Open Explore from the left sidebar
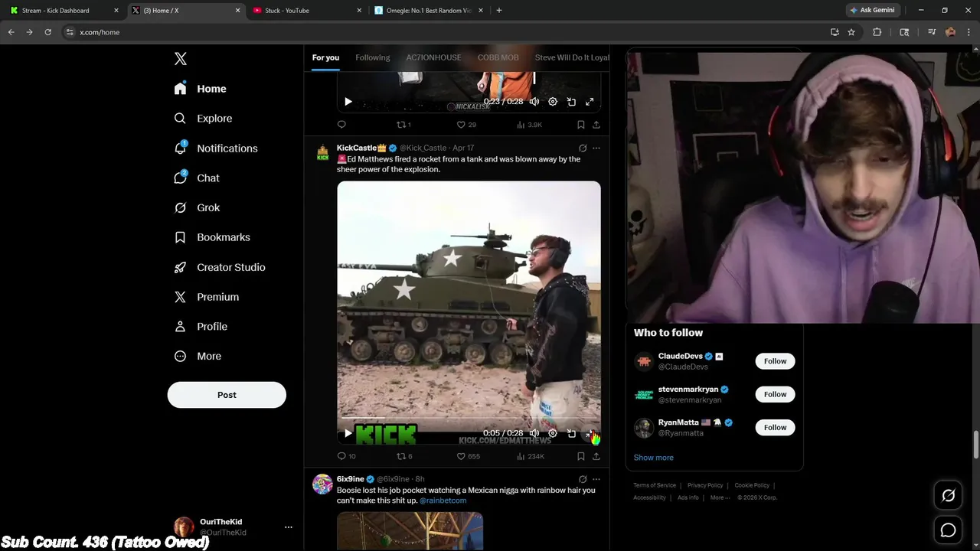This screenshot has height=551, width=980. (203, 119)
